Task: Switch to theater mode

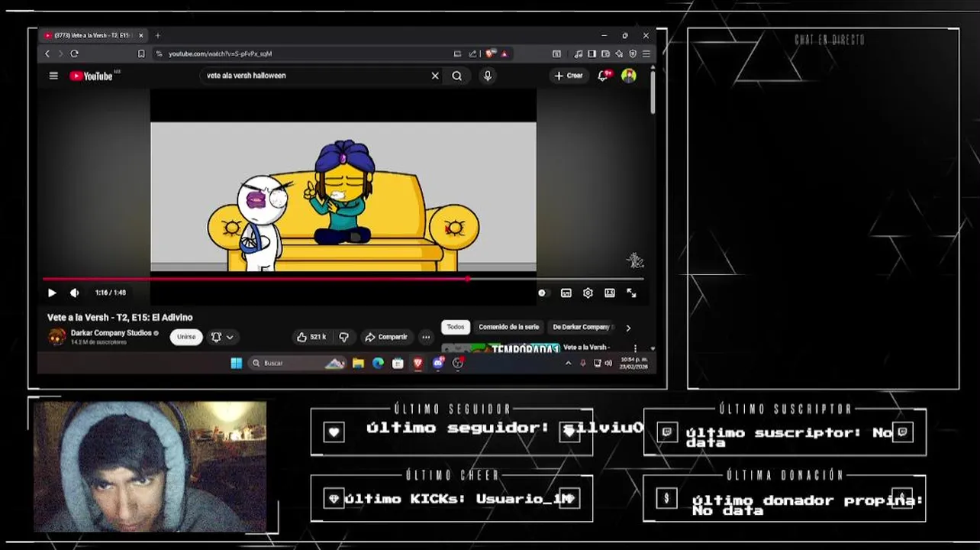Action: click(610, 293)
